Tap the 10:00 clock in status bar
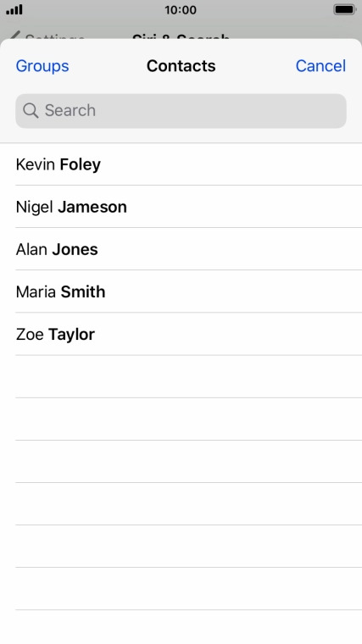 click(181, 10)
